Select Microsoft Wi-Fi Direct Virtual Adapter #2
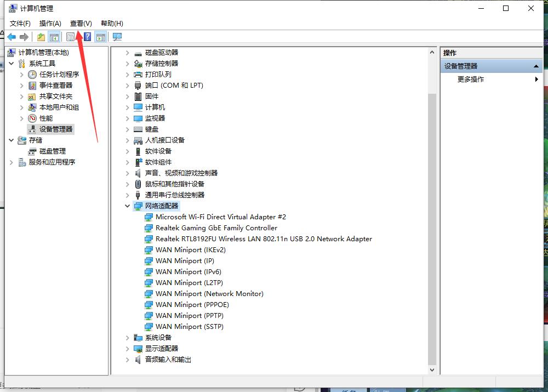 220,217
